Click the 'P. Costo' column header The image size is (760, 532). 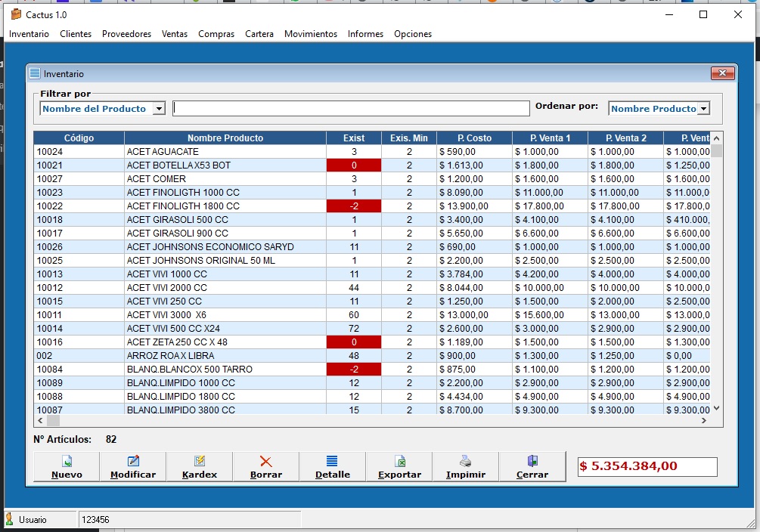[474, 138]
